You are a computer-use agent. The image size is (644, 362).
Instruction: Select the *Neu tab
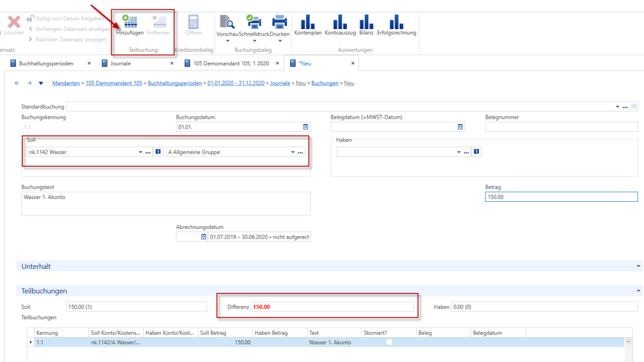pyautogui.click(x=305, y=63)
